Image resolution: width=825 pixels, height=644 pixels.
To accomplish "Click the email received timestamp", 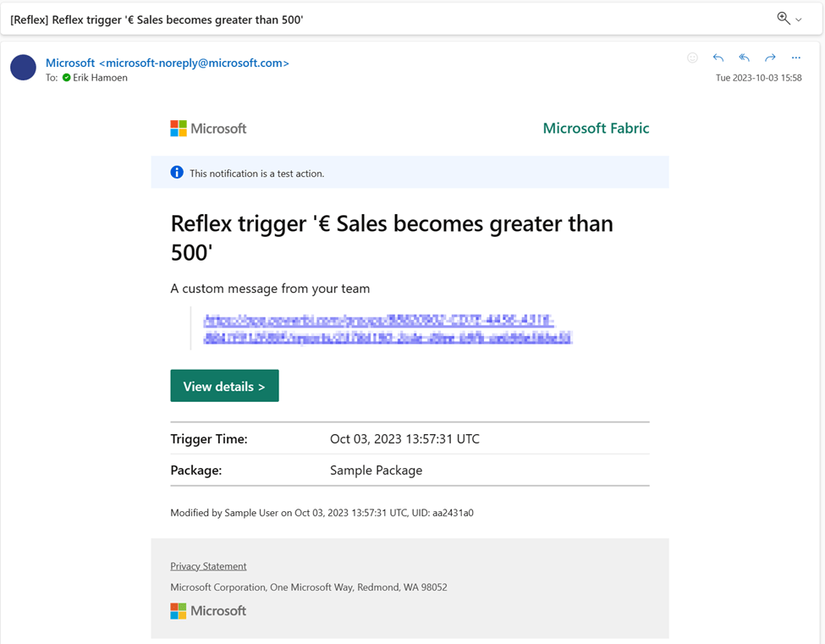I will coord(758,78).
